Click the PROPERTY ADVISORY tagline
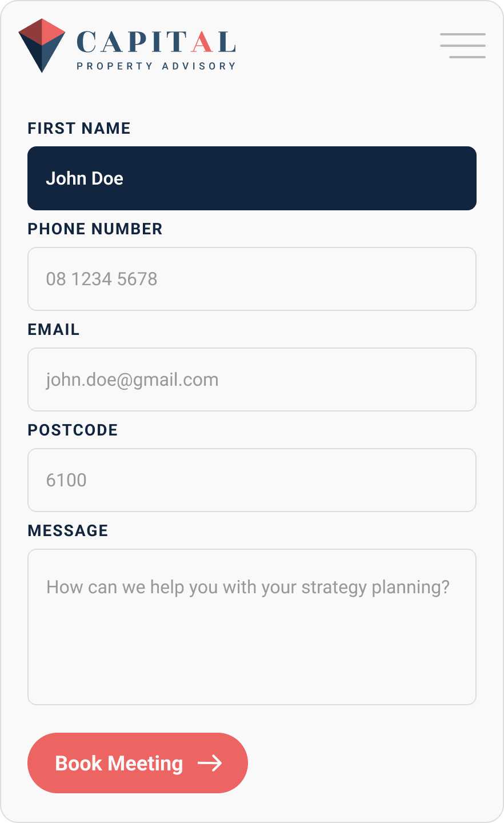504x823 pixels. (x=156, y=66)
